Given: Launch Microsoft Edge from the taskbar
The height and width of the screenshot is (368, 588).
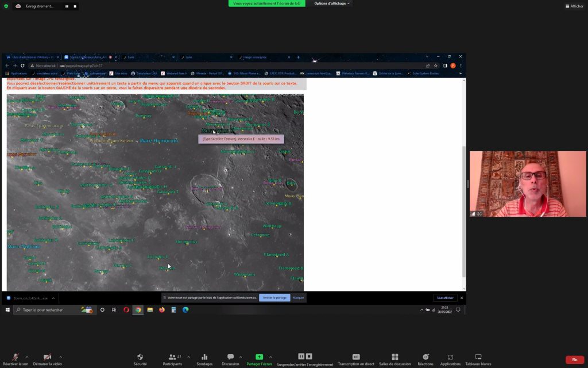Looking at the screenshot, I should click(x=185, y=310).
